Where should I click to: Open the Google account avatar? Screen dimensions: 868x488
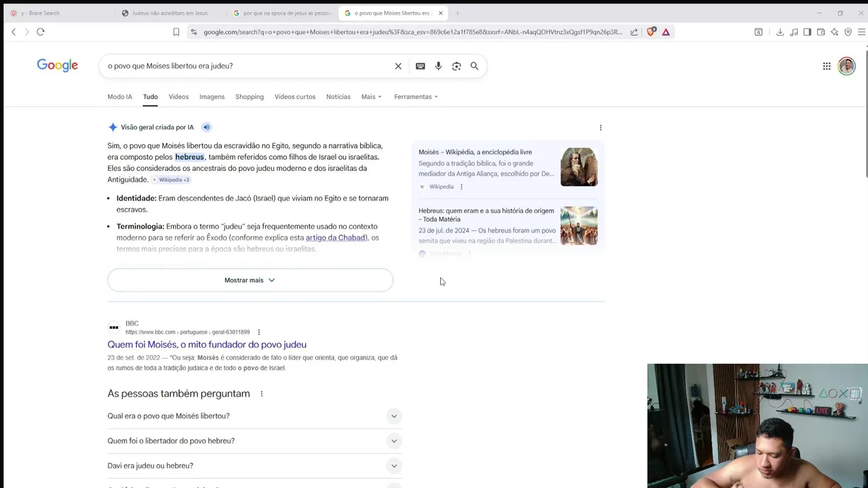(846, 66)
